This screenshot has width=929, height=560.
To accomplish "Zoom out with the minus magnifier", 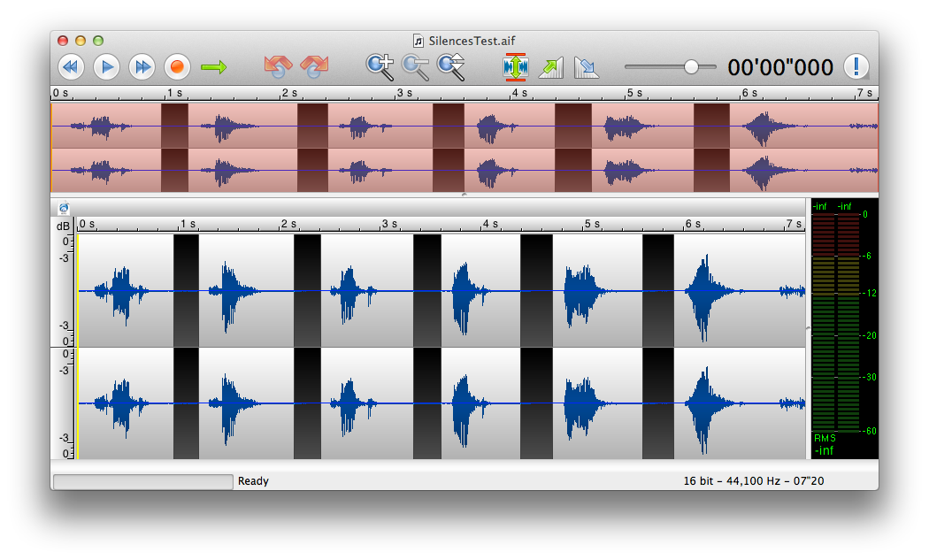I will click(415, 66).
